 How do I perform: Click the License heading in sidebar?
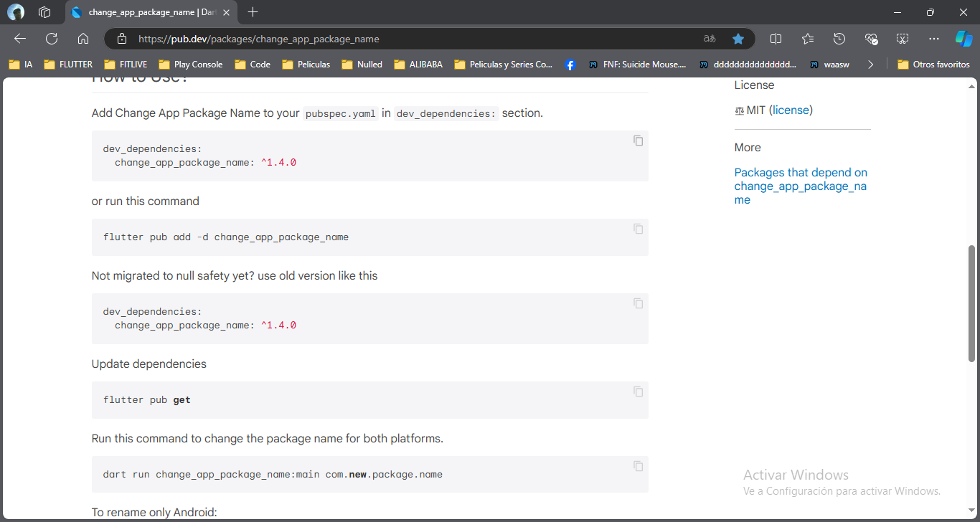(754, 85)
